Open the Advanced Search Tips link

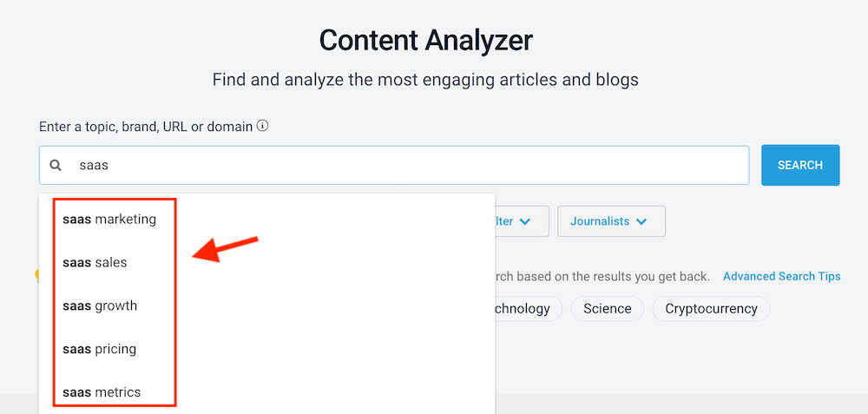pyautogui.click(x=781, y=276)
